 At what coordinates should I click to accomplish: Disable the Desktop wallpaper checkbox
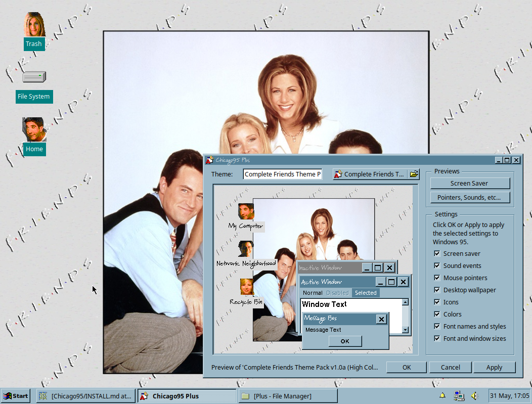(x=437, y=290)
